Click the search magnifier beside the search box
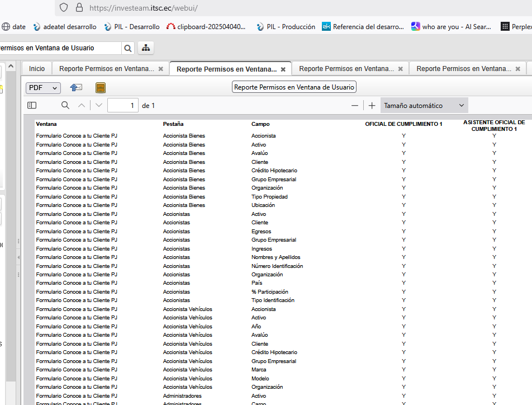The height and width of the screenshot is (405, 532). click(128, 48)
